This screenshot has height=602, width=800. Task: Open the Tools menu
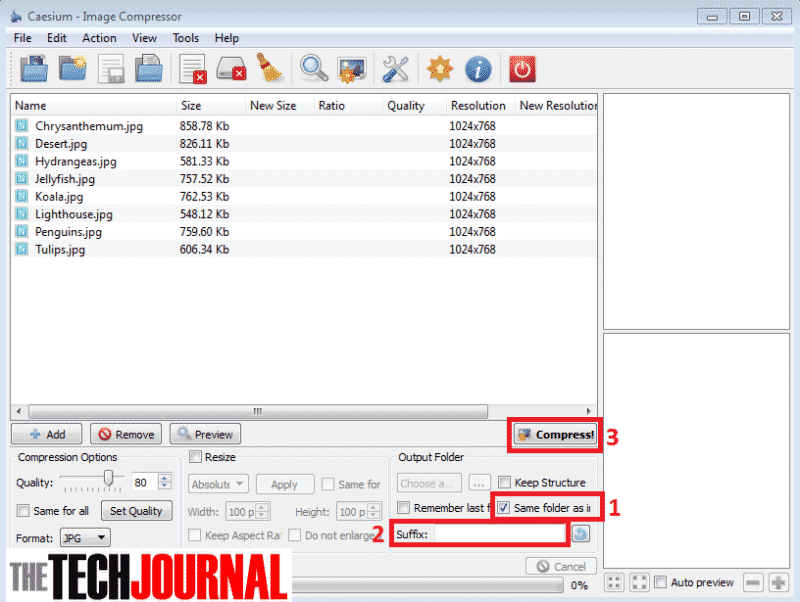[x=185, y=38]
